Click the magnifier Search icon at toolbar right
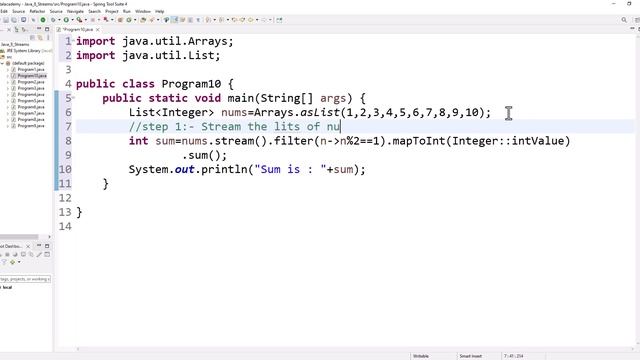640x360 pixels. point(624,20)
